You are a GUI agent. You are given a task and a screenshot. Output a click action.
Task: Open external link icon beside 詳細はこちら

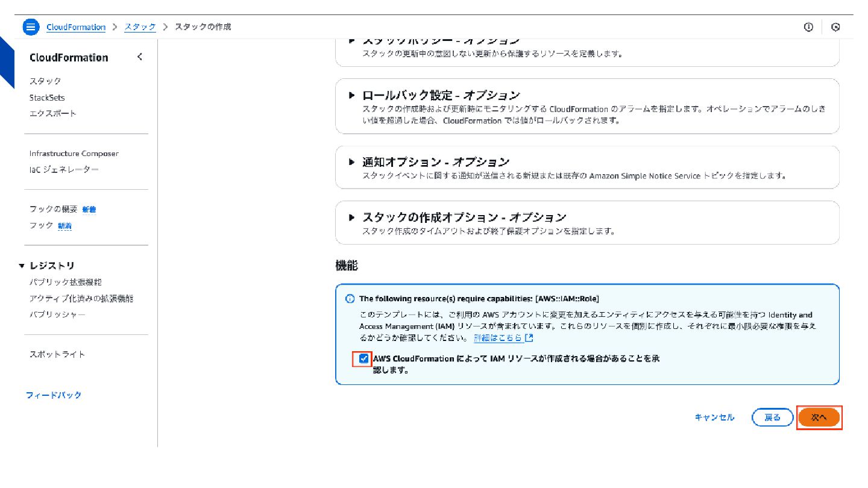(529, 338)
